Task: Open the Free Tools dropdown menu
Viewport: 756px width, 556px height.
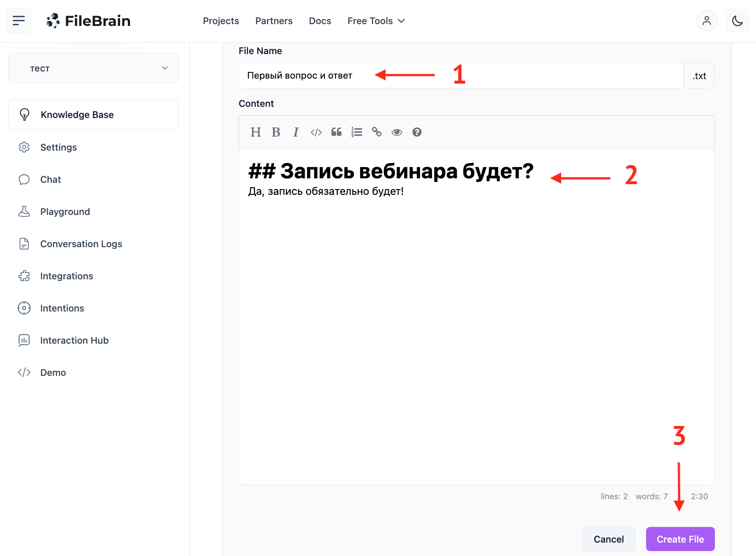Action: (x=376, y=21)
